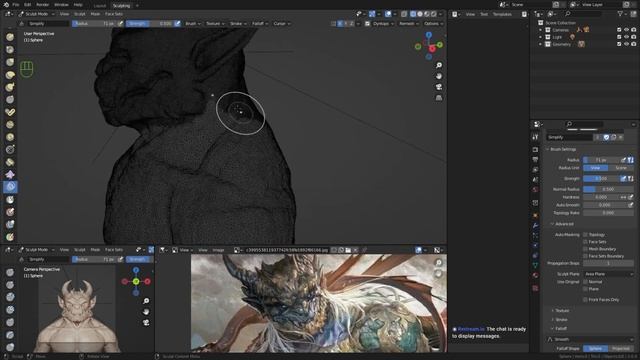The height and width of the screenshot is (360, 640).
Task: Set Radius Unit to Scene
Action: point(621,168)
